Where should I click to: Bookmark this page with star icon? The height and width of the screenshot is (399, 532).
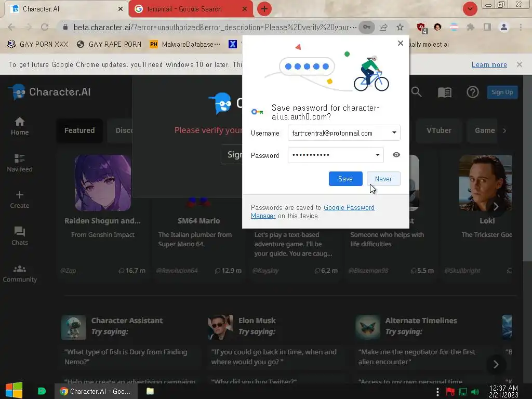coord(400,27)
